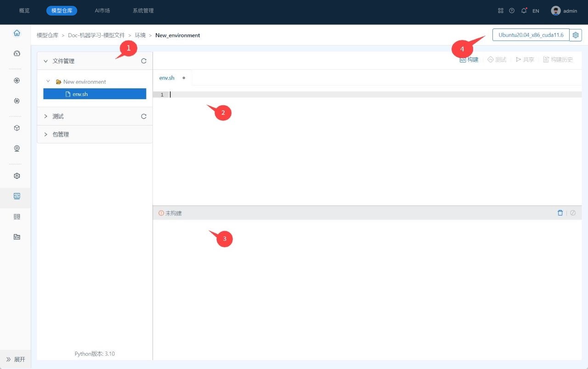Select the code environment sidebar icon

pos(17,196)
